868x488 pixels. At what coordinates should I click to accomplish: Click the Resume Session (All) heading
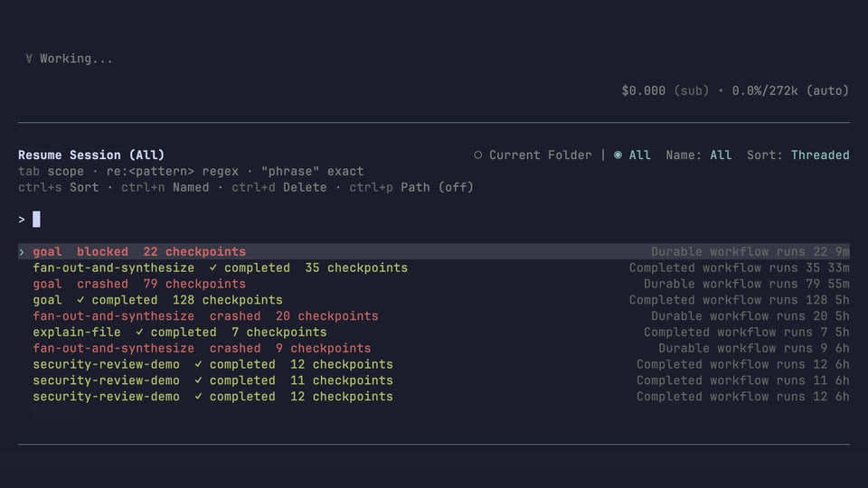point(91,155)
